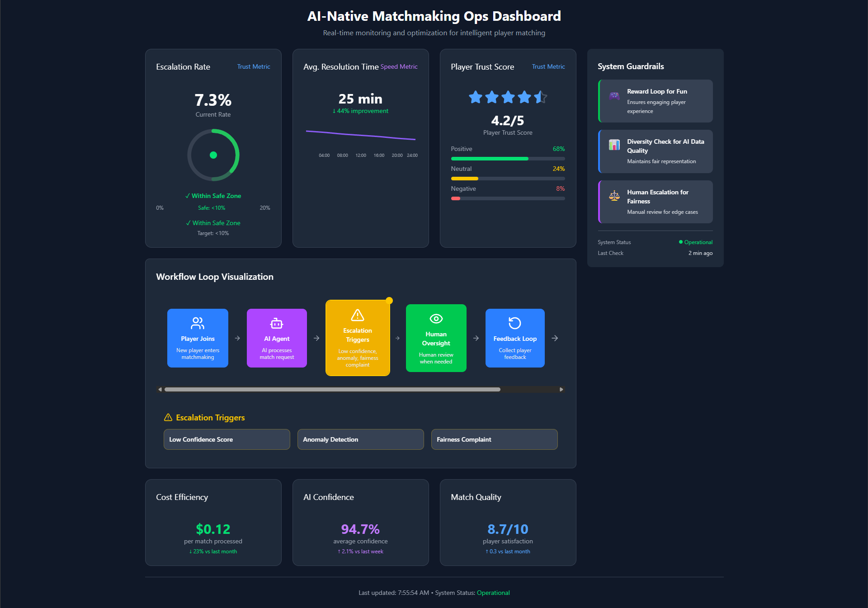Screen dimensions: 868x608
Task: Select the Low Confidence Score trigger
Action: (226, 439)
